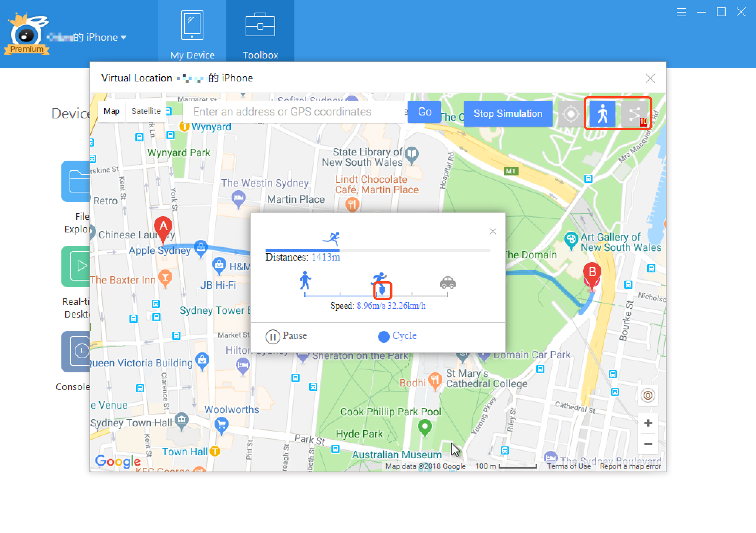Click the car driving speed icon
The width and height of the screenshot is (756, 533).
[x=449, y=283]
